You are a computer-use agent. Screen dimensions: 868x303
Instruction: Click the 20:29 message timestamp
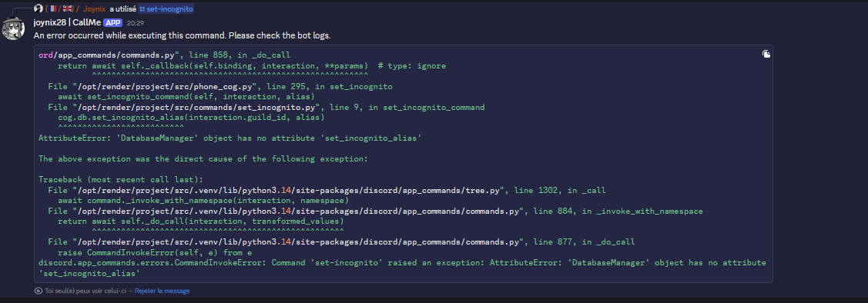click(135, 23)
